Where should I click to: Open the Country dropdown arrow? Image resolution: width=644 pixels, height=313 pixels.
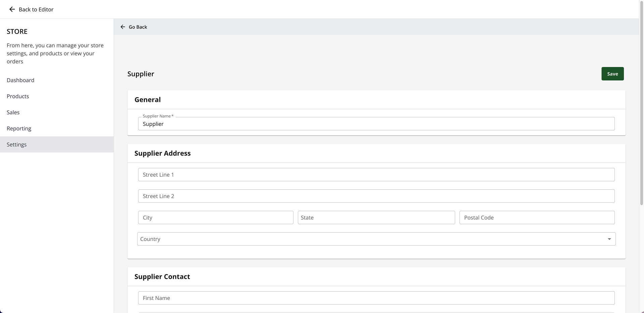(x=609, y=239)
